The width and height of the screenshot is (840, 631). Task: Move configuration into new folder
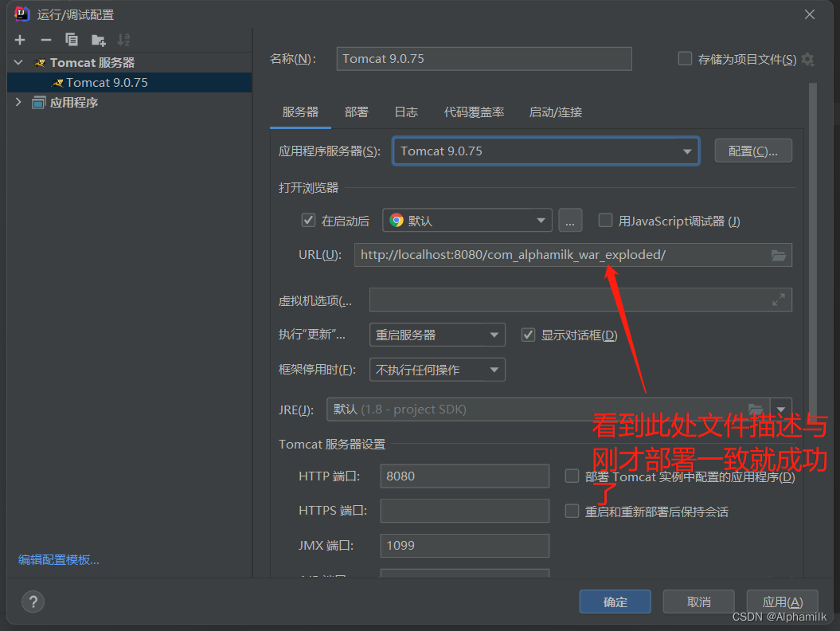point(98,40)
